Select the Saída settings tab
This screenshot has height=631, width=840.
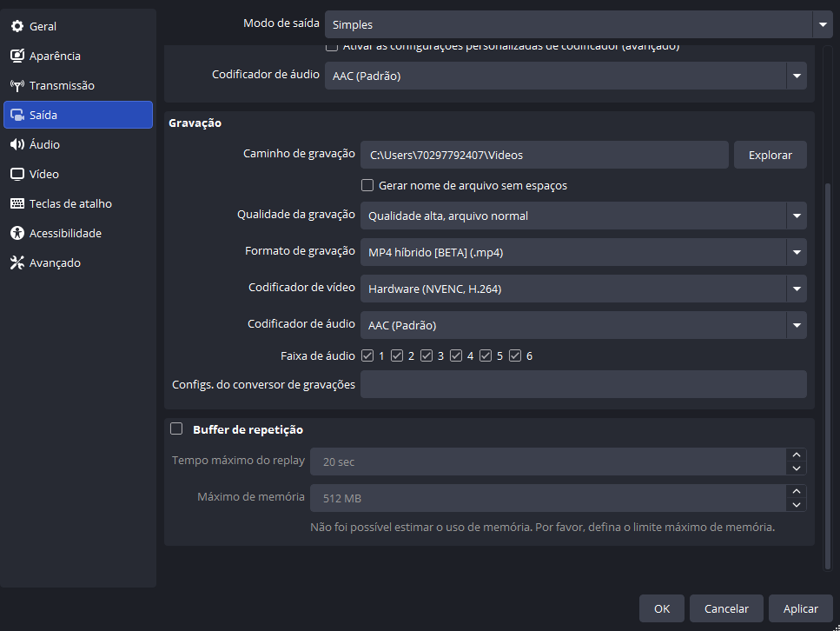78,115
